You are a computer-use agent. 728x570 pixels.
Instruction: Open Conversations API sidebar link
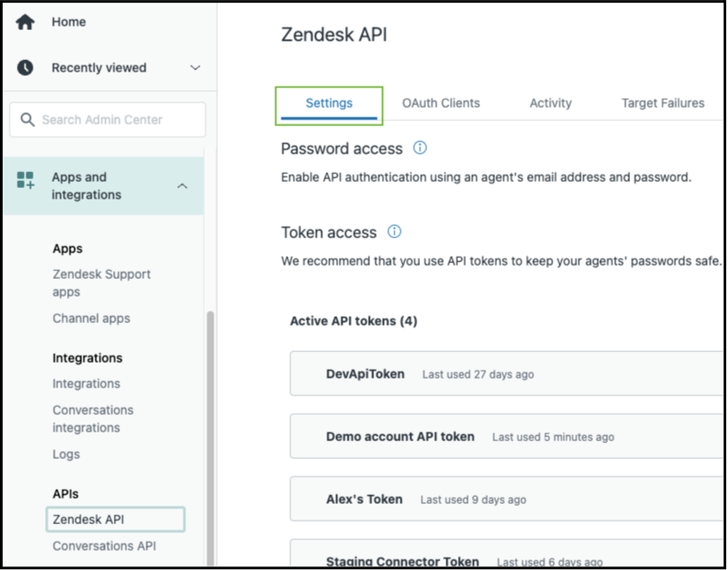(x=104, y=546)
